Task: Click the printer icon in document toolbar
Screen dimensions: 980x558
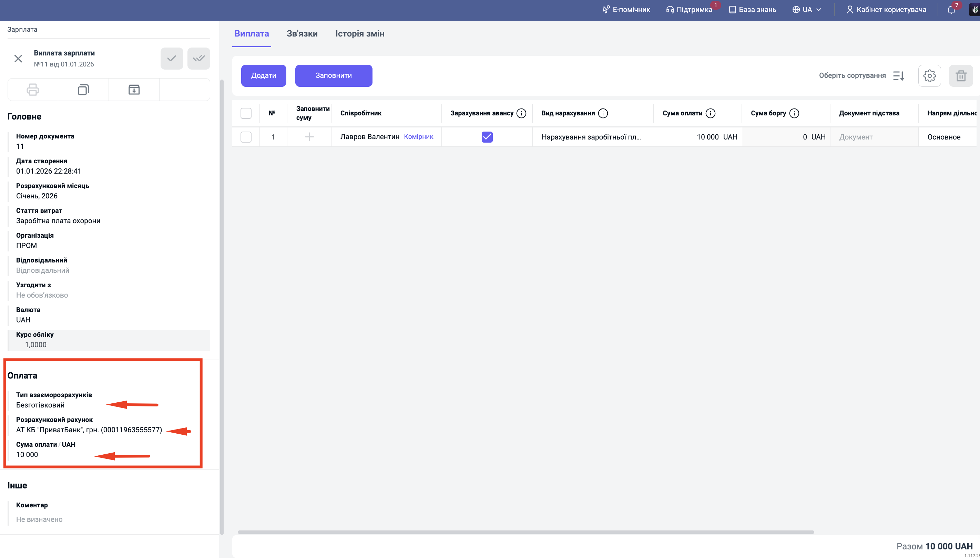Action: click(x=33, y=90)
